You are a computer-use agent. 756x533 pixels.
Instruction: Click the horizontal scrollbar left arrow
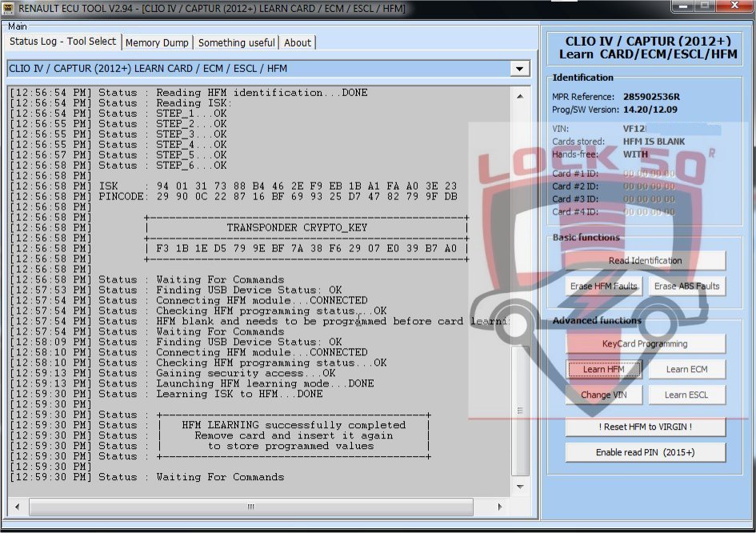(15, 507)
